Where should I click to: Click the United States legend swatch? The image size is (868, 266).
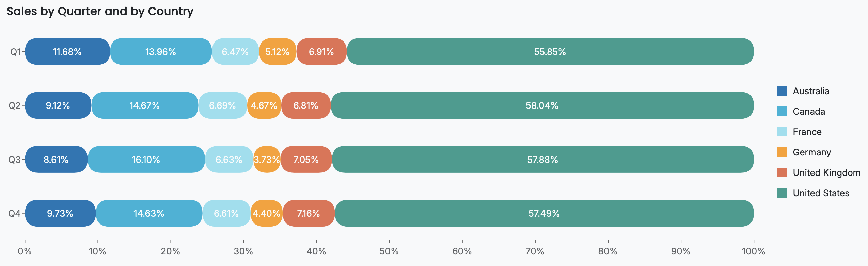[782, 193]
